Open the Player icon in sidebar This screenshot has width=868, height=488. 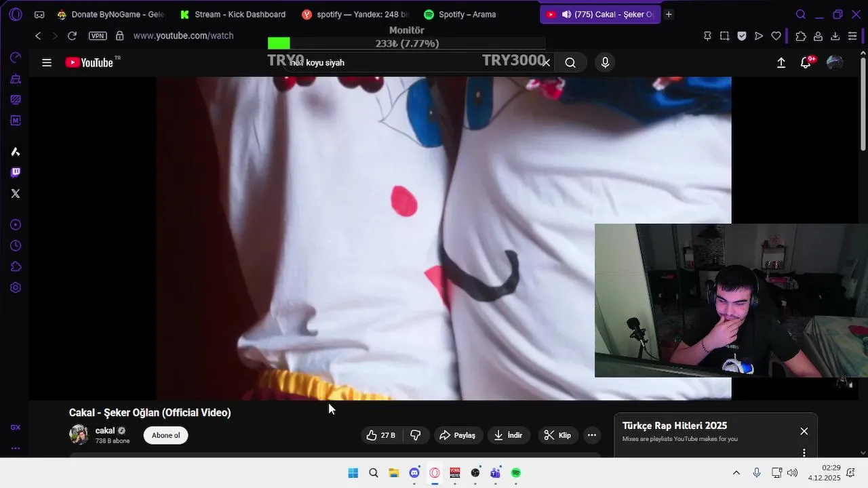pyautogui.click(x=16, y=225)
